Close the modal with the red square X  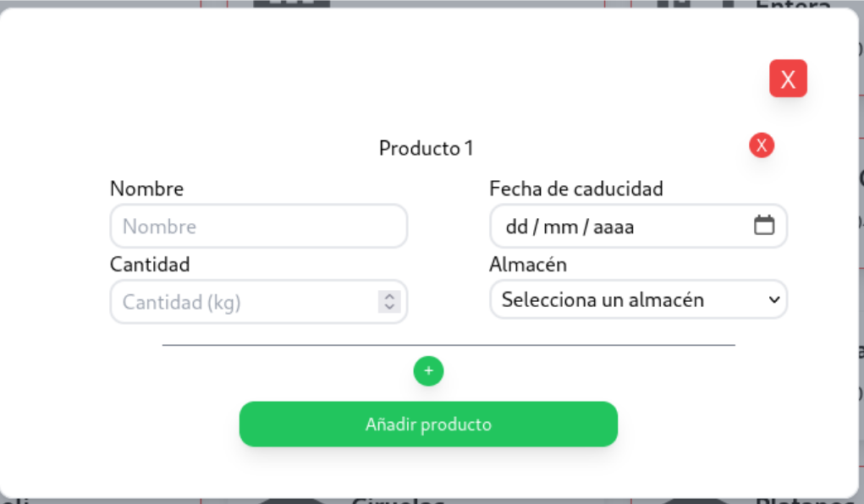click(x=788, y=79)
